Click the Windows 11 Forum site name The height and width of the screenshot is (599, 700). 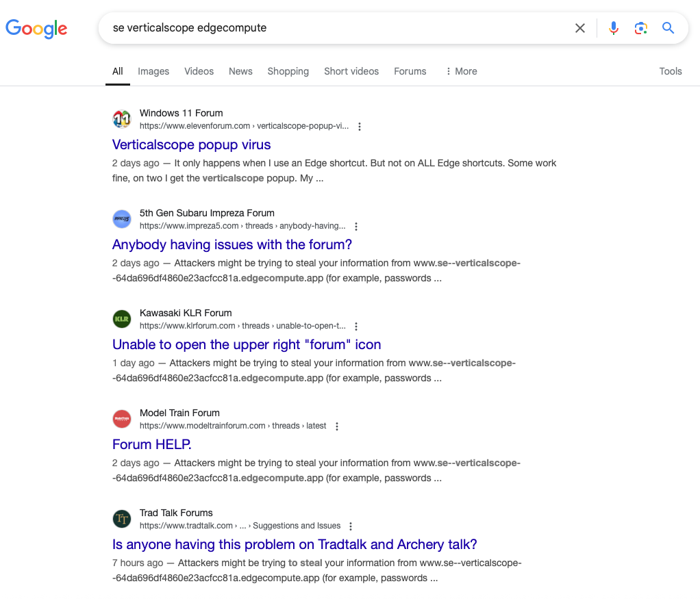[x=182, y=113]
